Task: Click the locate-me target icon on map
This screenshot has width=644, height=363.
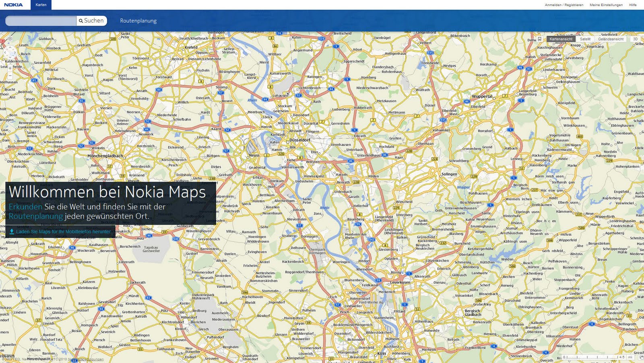Action: click(x=10, y=39)
